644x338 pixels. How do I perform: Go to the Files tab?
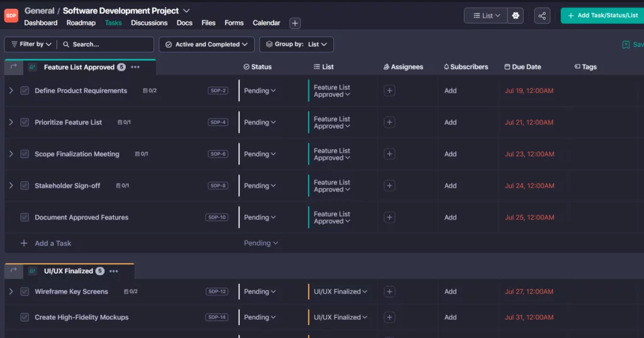(208, 23)
